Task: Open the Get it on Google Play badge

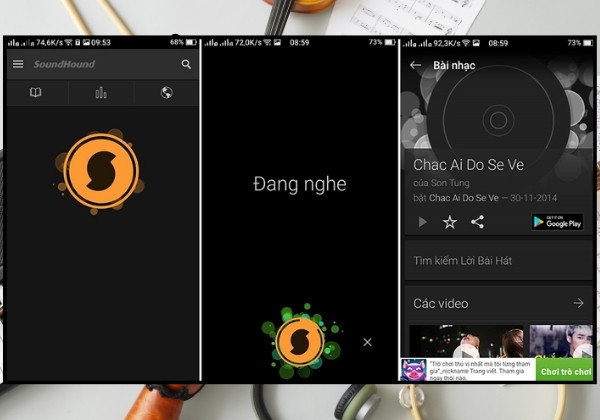Action: [x=558, y=222]
